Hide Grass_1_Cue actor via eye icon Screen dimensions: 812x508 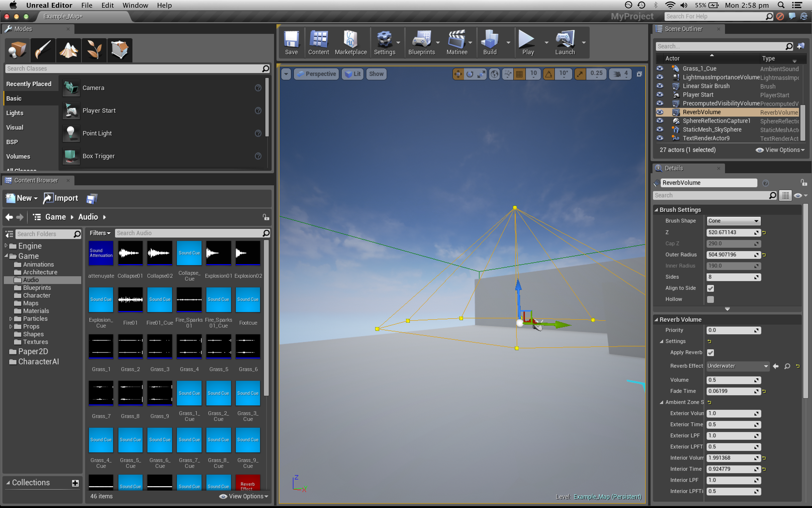point(660,69)
